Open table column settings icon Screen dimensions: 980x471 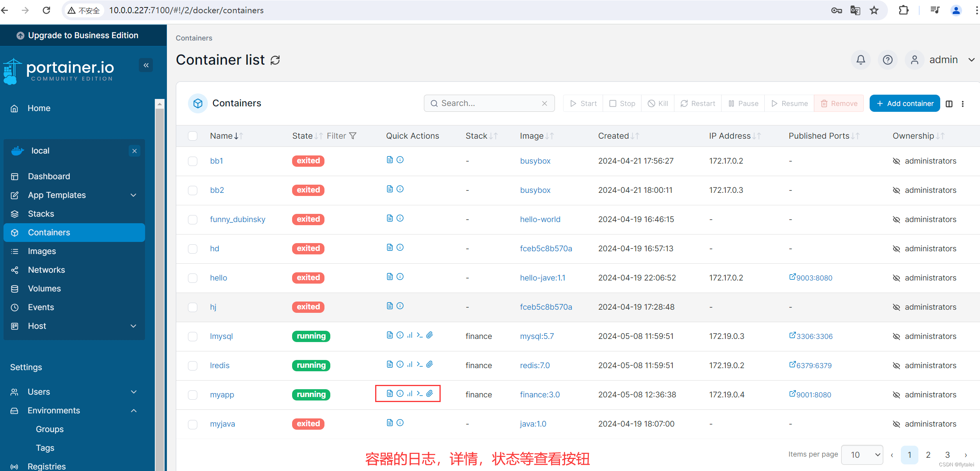tap(949, 104)
